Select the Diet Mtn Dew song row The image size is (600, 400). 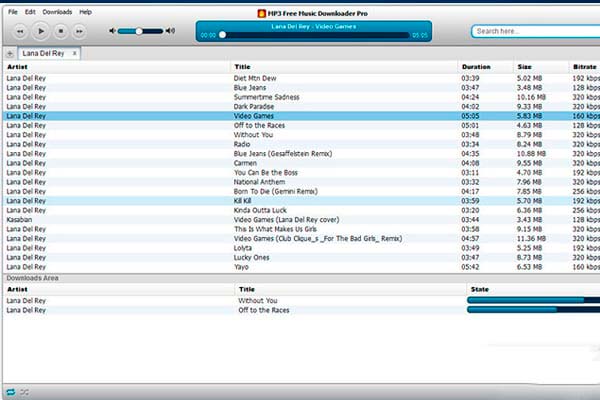tap(302, 78)
